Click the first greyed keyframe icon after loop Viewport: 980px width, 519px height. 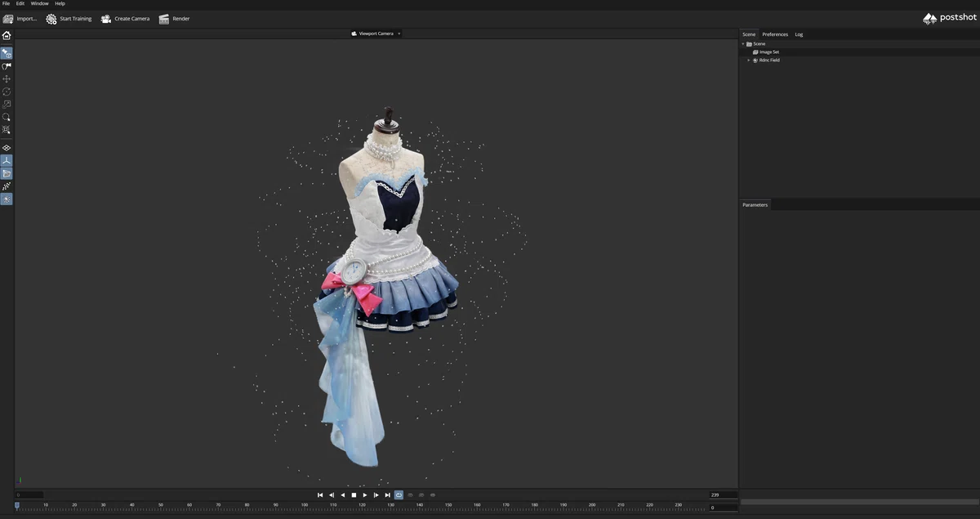[x=410, y=494]
